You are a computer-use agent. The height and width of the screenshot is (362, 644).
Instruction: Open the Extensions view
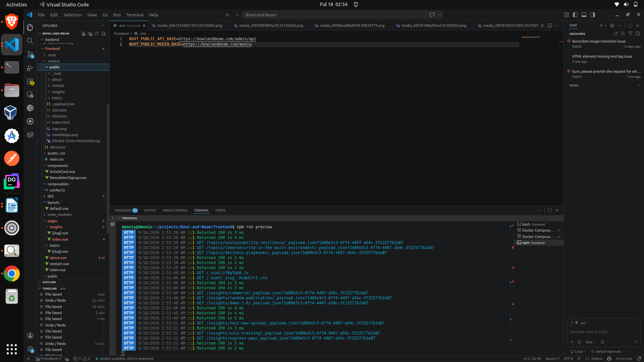[x=30, y=81]
